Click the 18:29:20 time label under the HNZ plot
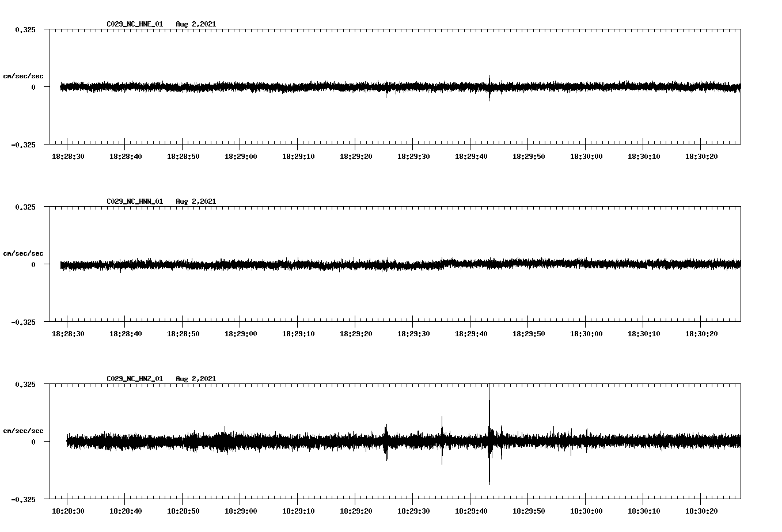 pyautogui.click(x=356, y=511)
